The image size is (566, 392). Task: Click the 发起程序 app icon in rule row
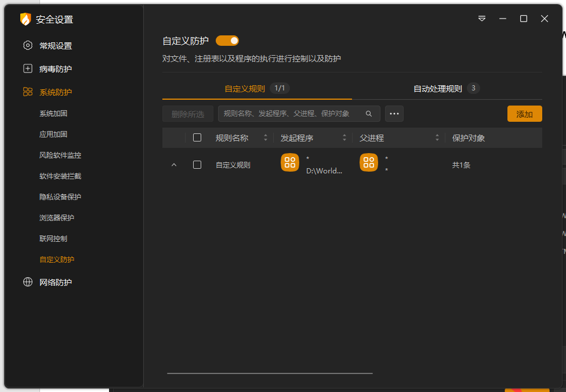(x=290, y=162)
